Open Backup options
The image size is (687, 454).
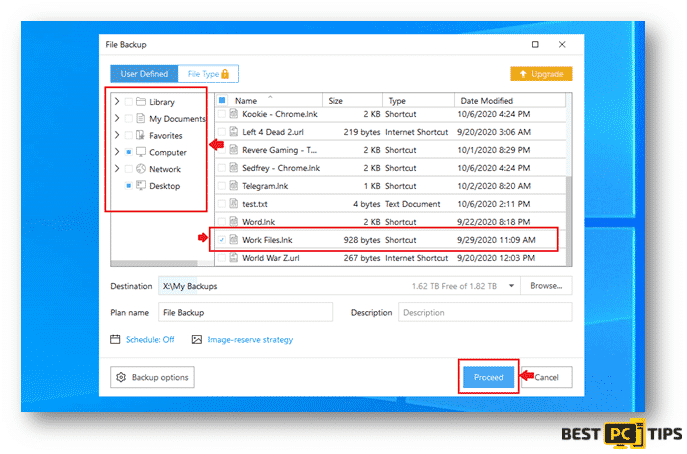click(152, 377)
